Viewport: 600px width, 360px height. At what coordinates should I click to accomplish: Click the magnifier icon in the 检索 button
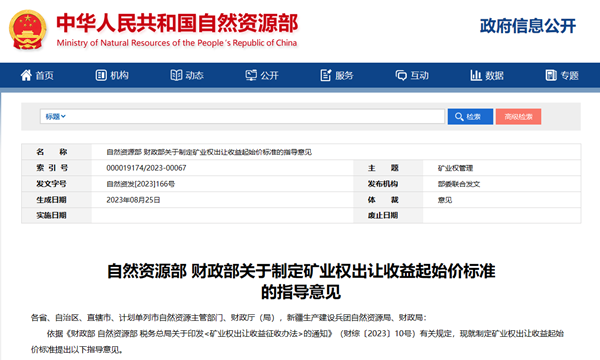click(459, 117)
